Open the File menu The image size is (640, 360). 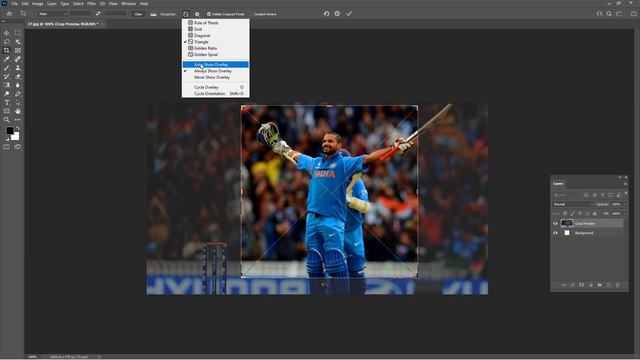(x=14, y=4)
